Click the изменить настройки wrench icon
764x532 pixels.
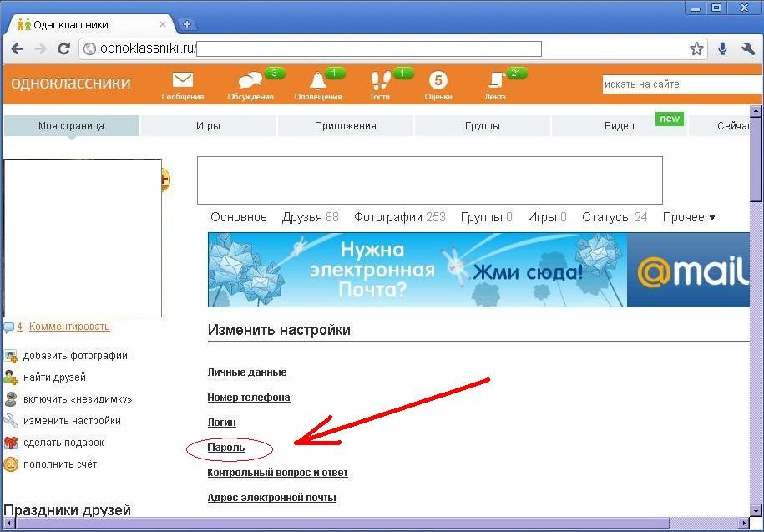[x=11, y=421]
